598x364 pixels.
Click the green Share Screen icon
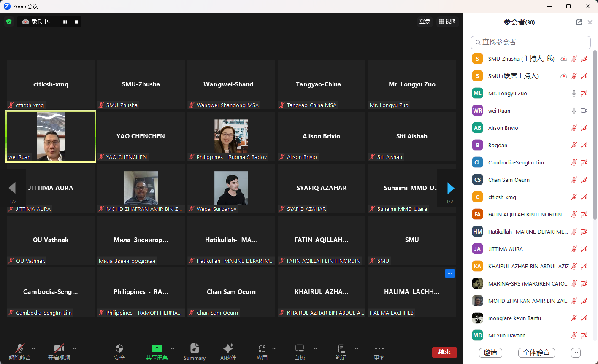tap(157, 348)
